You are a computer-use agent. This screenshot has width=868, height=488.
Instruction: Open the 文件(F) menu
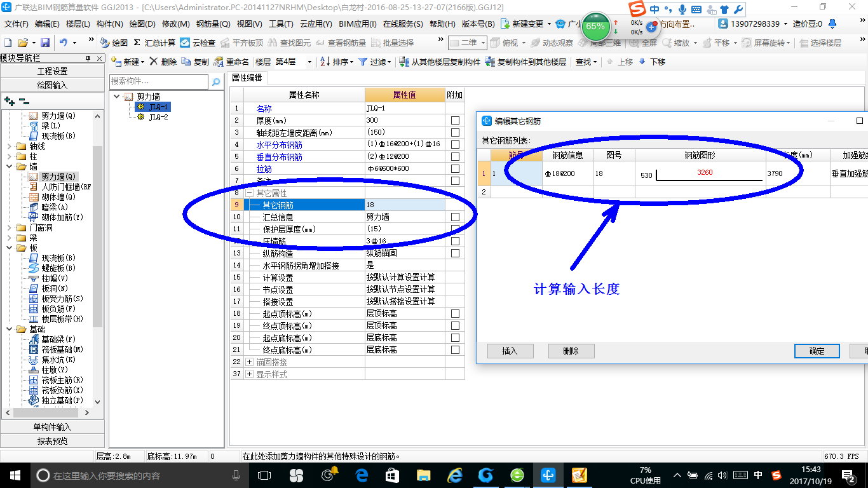pos(16,24)
